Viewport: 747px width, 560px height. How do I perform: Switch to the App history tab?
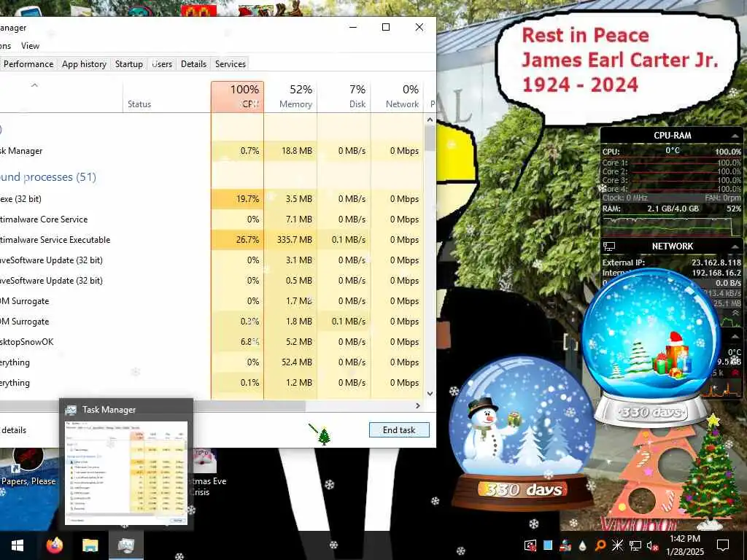84,64
